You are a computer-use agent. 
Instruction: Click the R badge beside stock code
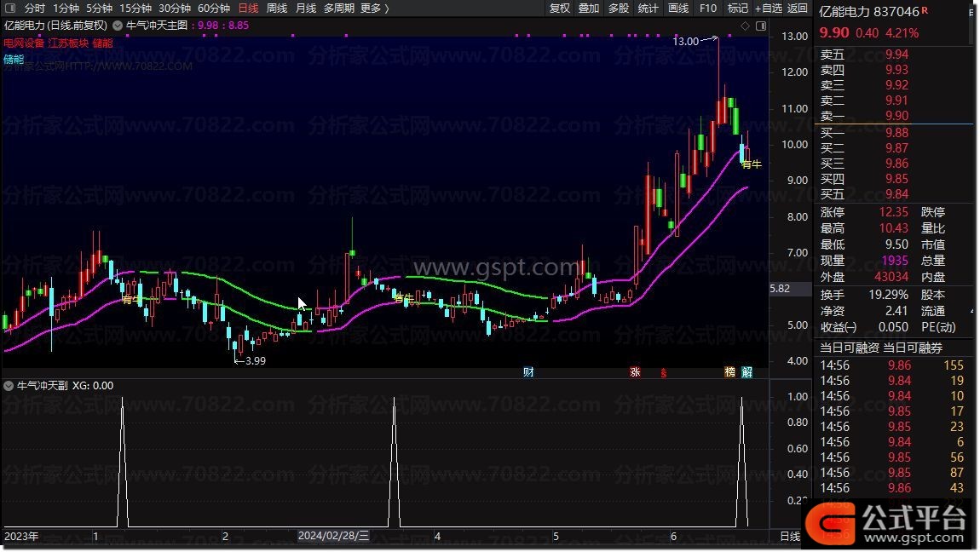(x=925, y=10)
